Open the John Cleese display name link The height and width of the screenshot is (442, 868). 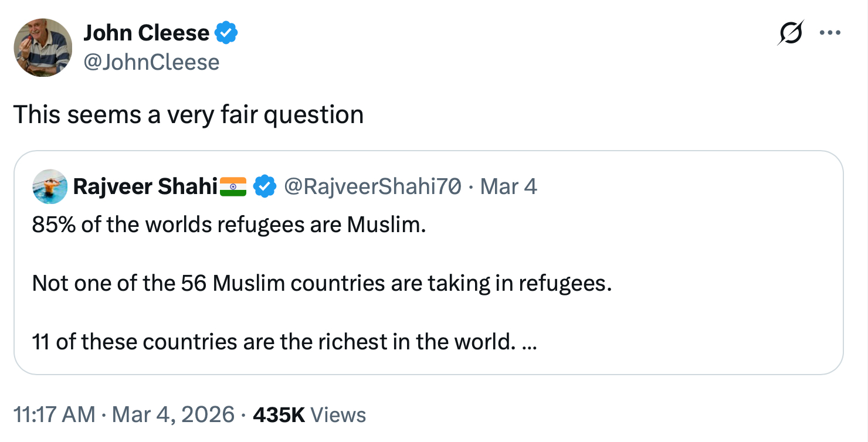146,33
